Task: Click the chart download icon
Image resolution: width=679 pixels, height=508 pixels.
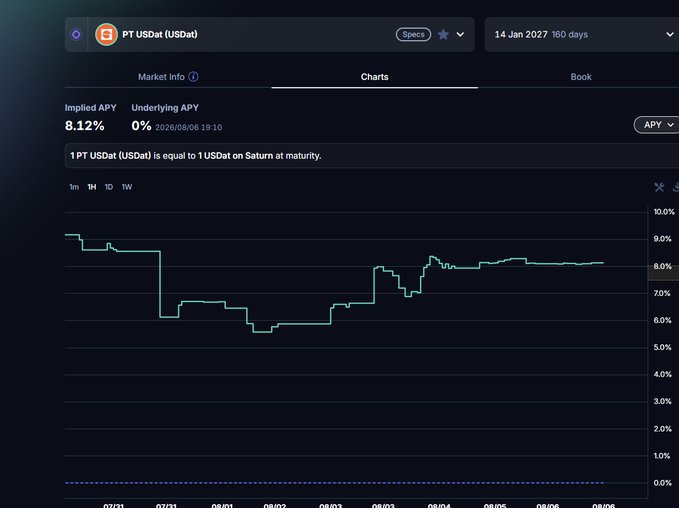Action: 676,187
